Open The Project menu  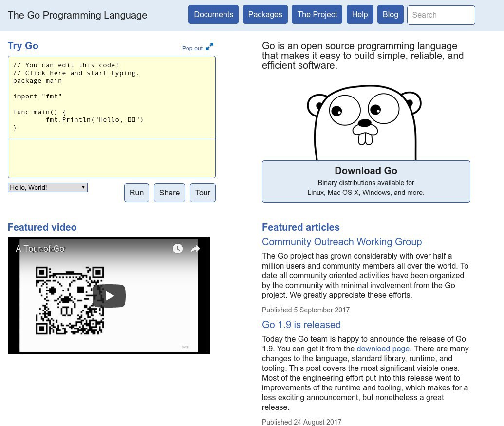click(x=317, y=15)
